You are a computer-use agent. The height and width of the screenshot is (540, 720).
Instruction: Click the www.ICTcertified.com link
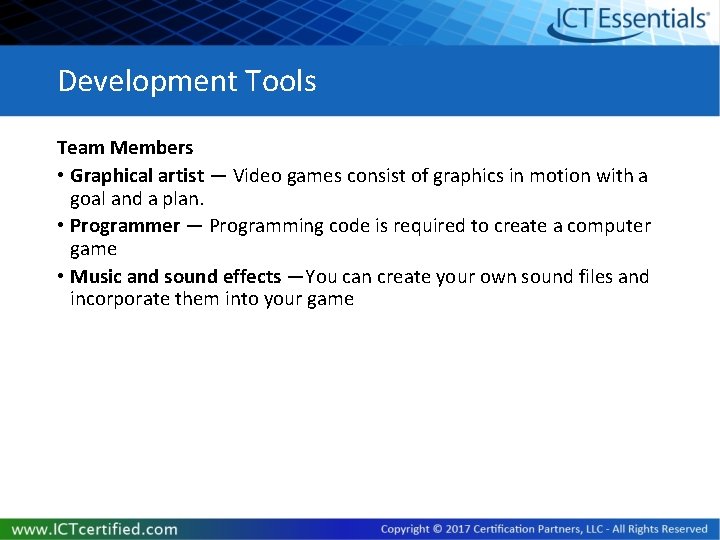coord(95,529)
